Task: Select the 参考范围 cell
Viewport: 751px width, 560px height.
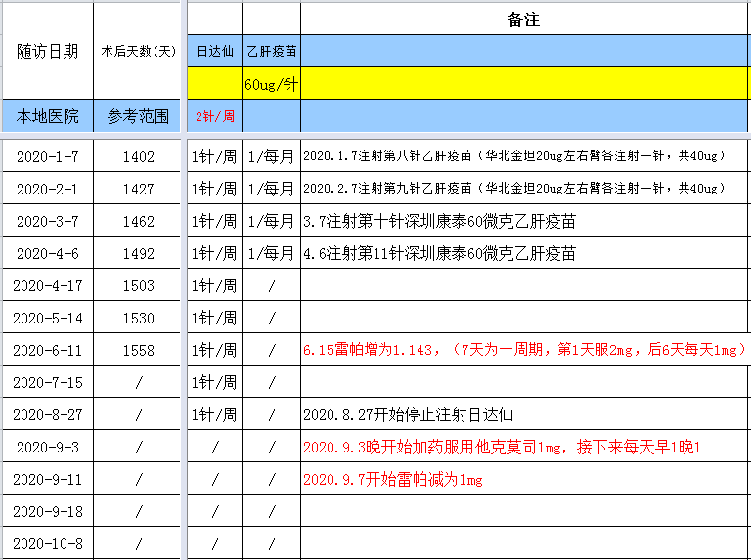Action: [138, 116]
